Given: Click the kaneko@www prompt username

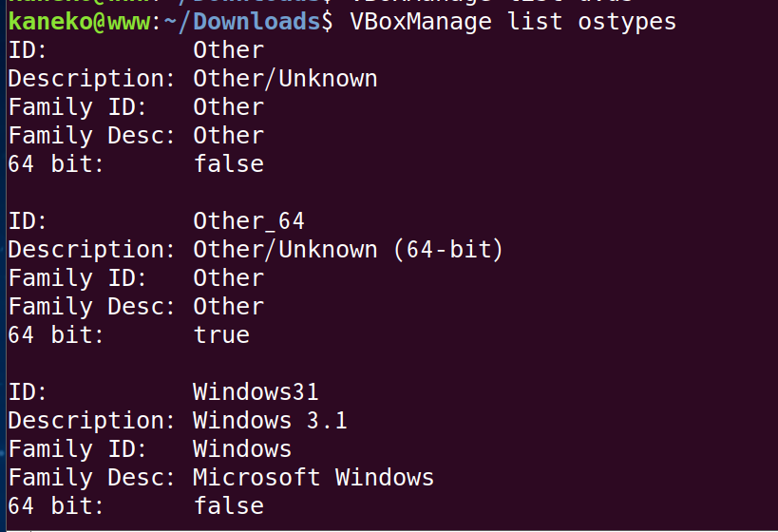Looking at the screenshot, I should pyautogui.click(x=80, y=22).
